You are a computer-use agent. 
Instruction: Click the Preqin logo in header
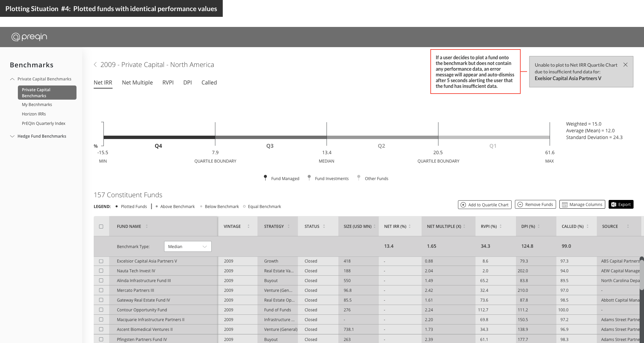(x=29, y=37)
